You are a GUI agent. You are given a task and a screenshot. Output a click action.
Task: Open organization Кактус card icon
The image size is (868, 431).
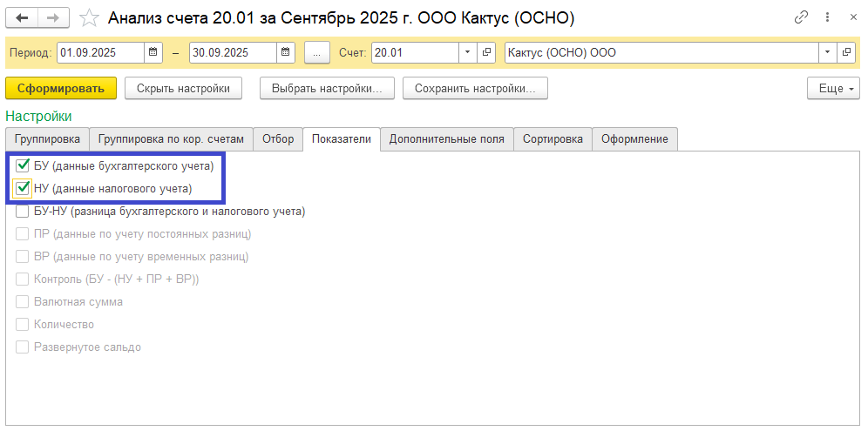[x=845, y=52]
